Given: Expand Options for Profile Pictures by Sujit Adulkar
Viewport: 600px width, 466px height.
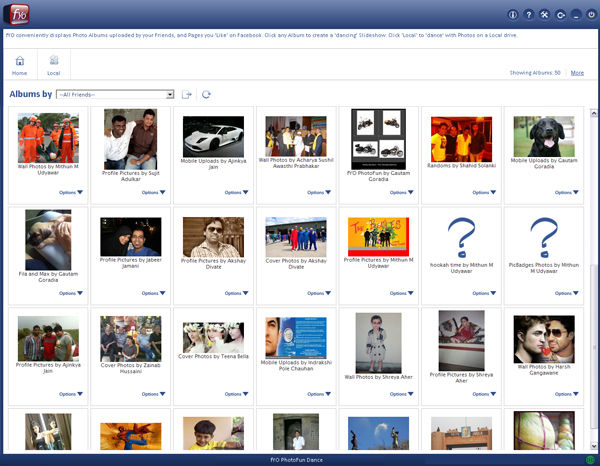Looking at the screenshot, I should [x=153, y=192].
